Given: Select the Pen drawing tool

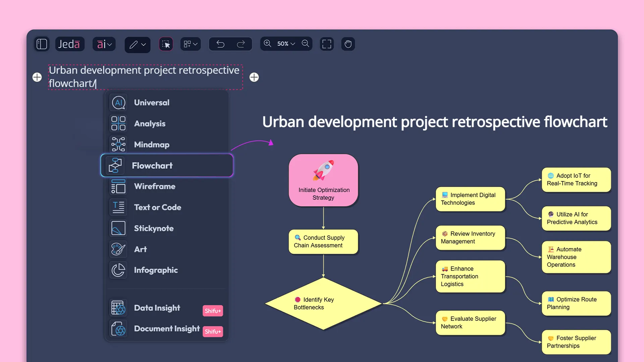Looking at the screenshot, I should 133,44.
